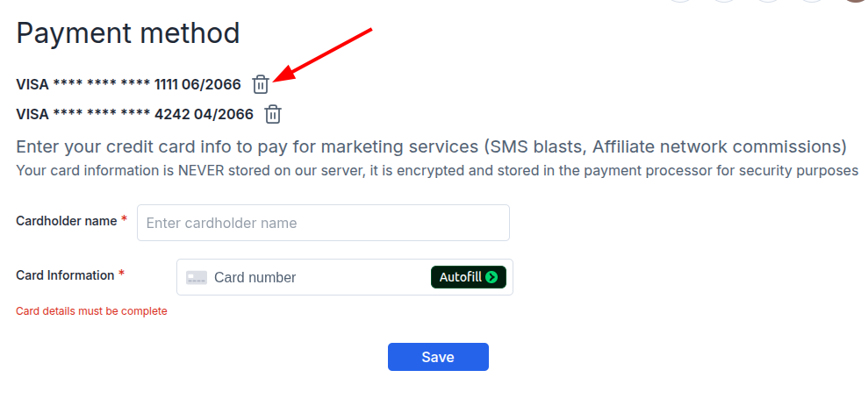Click the Card details must be complete error
The width and height of the screenshot is (868, 413).
[x=91, y=310]
